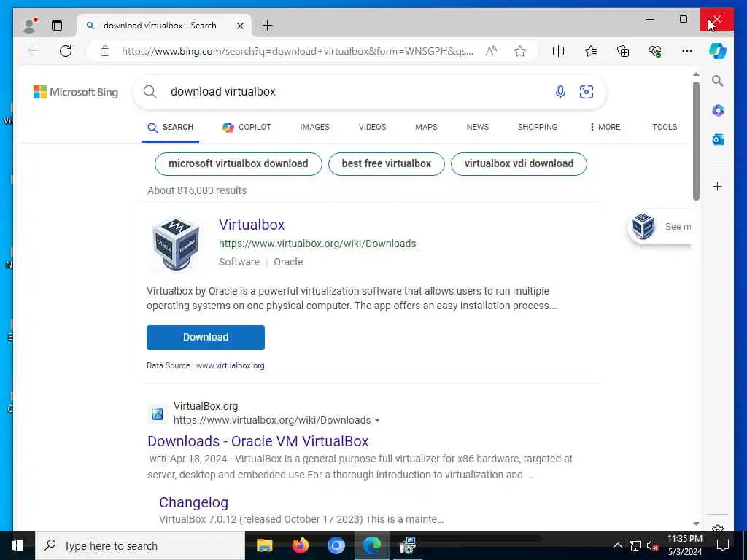Activate the read aloud icon
This screenshot has height=560, width=747.
coord(491,51)
